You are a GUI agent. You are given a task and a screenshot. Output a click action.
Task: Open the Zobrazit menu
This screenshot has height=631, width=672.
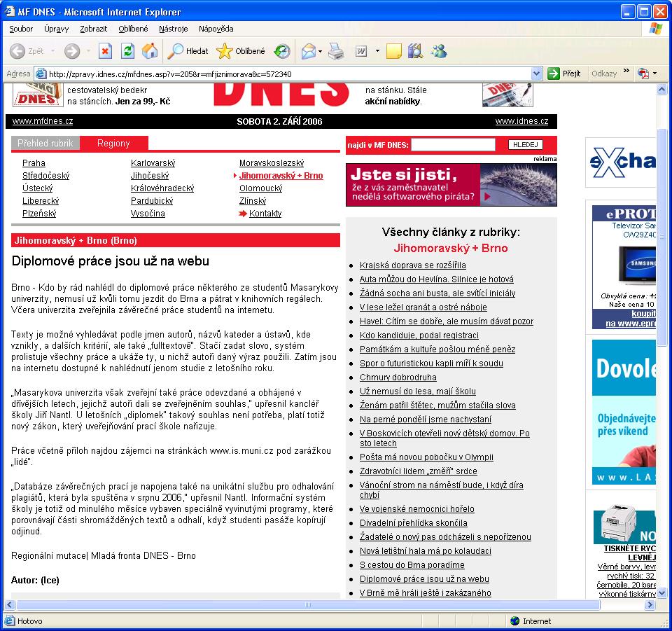(x=93, y=29)
